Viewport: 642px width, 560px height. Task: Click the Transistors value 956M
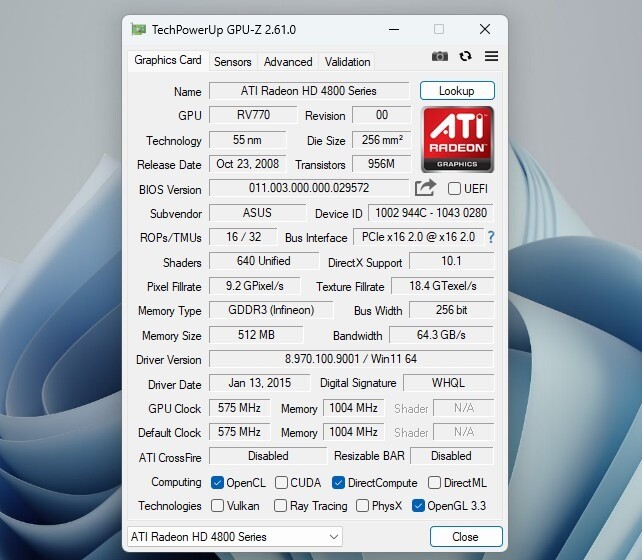coord(382,164)
